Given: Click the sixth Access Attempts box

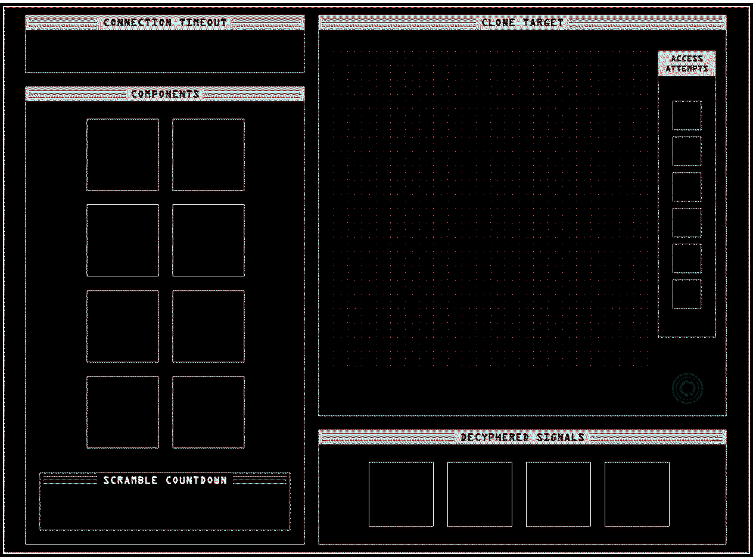Looking at the screenshot, I should (x=687, y=294).
